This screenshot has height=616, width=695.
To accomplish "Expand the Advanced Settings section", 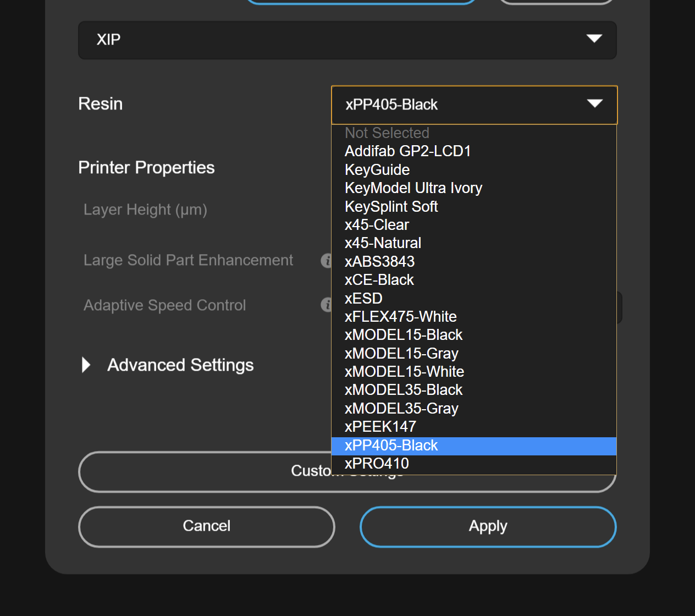I will click(168, 365).
